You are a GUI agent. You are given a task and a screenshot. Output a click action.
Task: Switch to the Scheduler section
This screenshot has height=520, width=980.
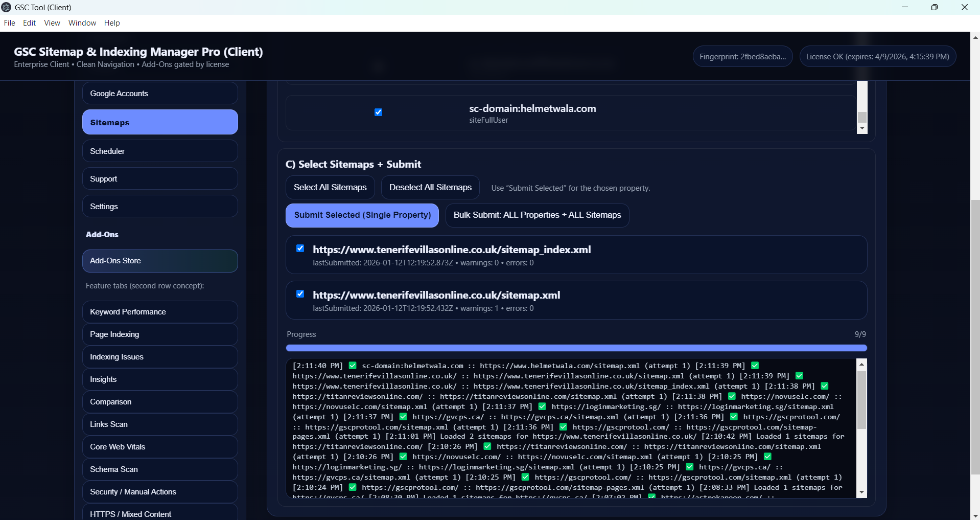point(160,151)
